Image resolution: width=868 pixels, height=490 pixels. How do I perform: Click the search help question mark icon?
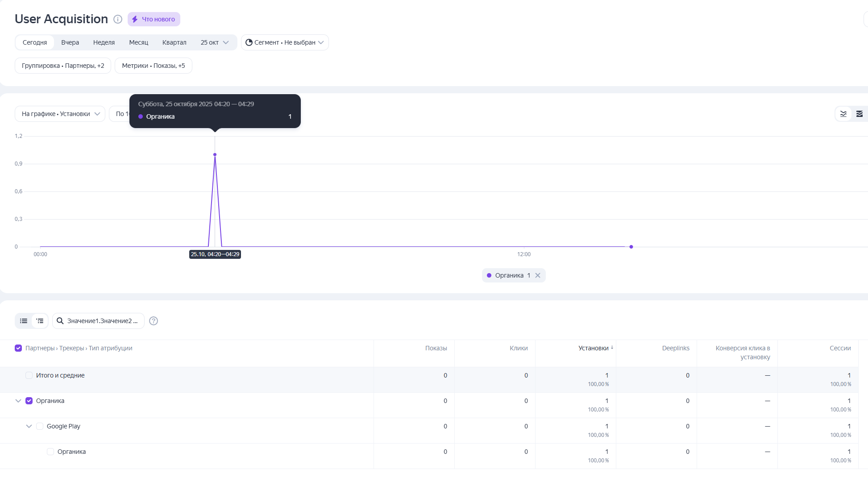click(154, 321)
